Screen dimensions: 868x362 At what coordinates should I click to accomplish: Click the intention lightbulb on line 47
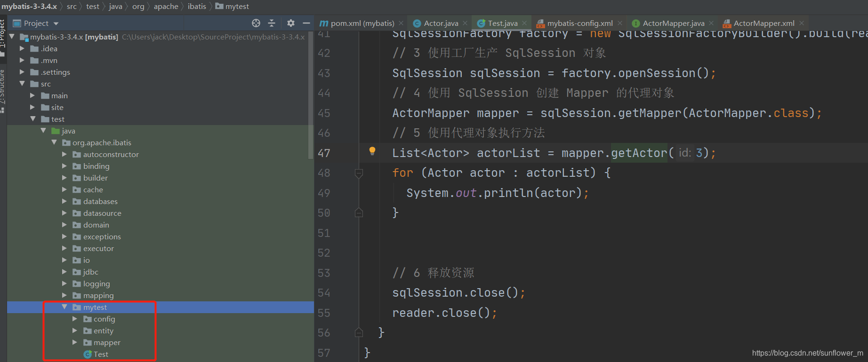(372, 151)
